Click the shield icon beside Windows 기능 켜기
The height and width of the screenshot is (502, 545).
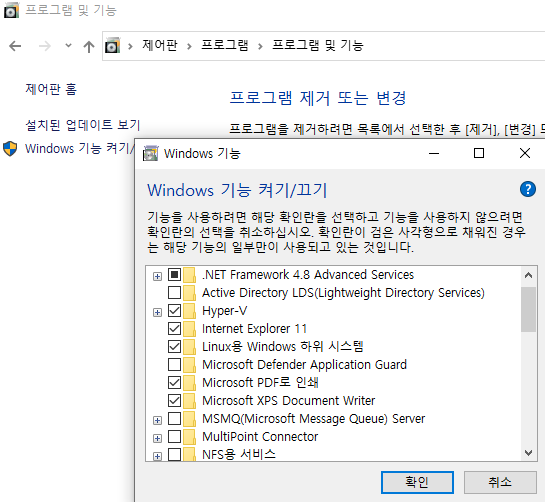click(10, 149)
